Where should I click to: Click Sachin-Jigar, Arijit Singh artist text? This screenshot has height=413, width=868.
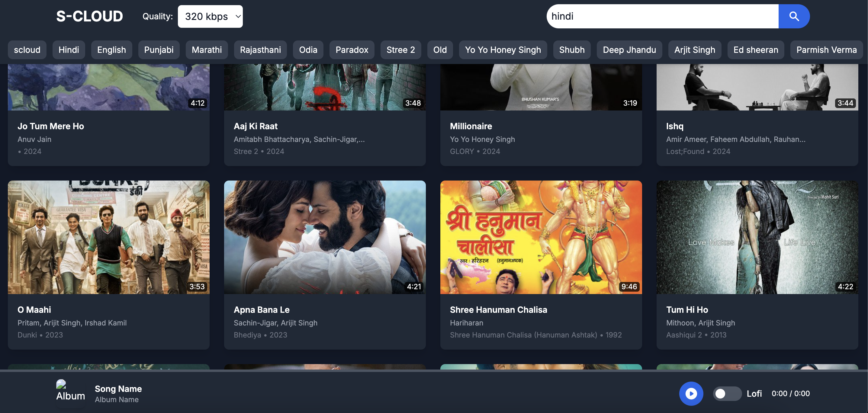tap(276, 323)
